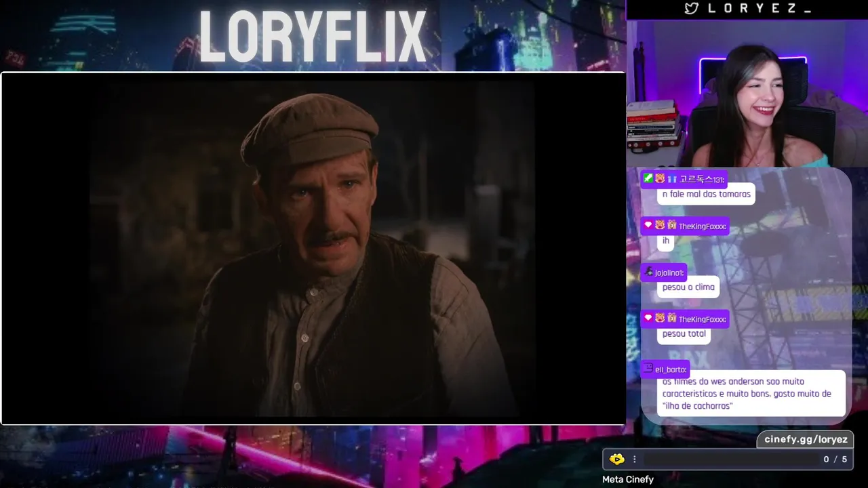The height and width of the screenshot is (488, 868).
Task: Click the movie video player frame
Action: tap(313, 249)
